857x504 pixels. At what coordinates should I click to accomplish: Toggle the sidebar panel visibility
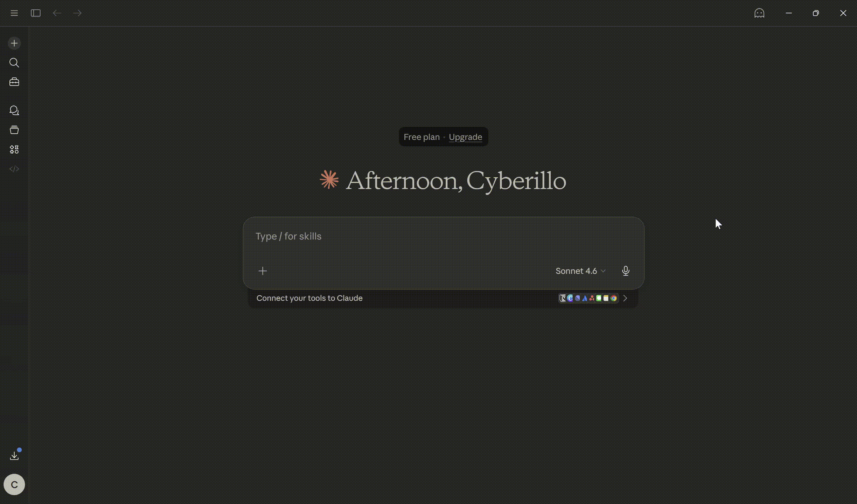coord(36,13)
